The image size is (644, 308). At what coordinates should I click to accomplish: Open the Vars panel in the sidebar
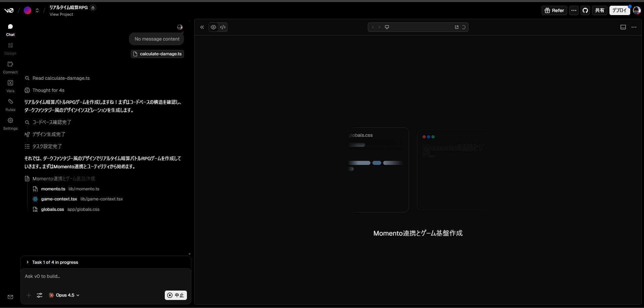pos(10,85)
